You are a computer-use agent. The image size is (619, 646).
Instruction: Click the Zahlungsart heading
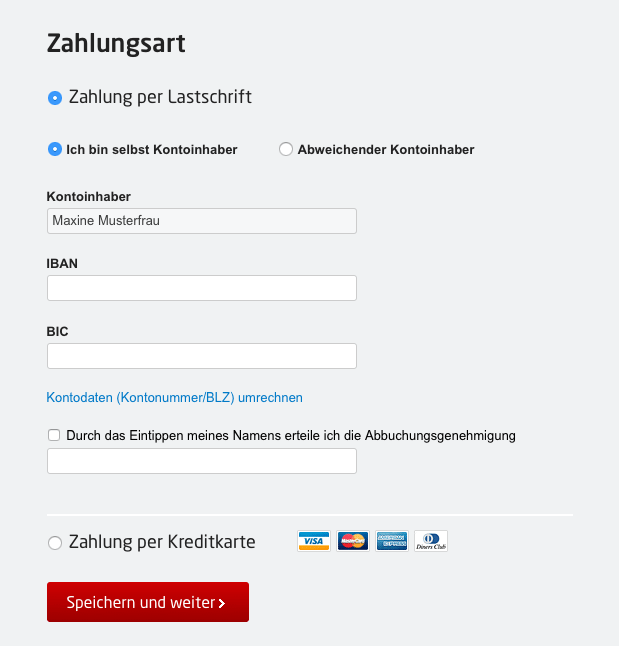(x=116, y=43)
